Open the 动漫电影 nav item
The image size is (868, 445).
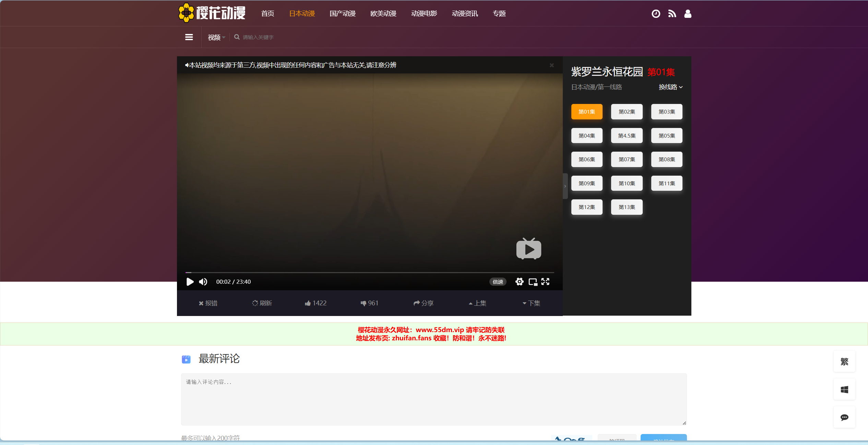[424, 14]
